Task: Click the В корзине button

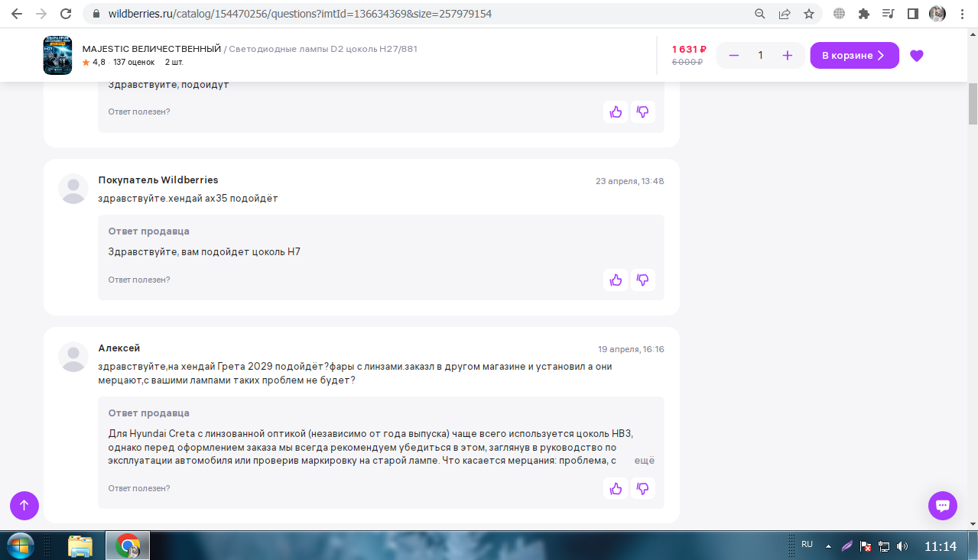Action: click(x=854, y=55)
